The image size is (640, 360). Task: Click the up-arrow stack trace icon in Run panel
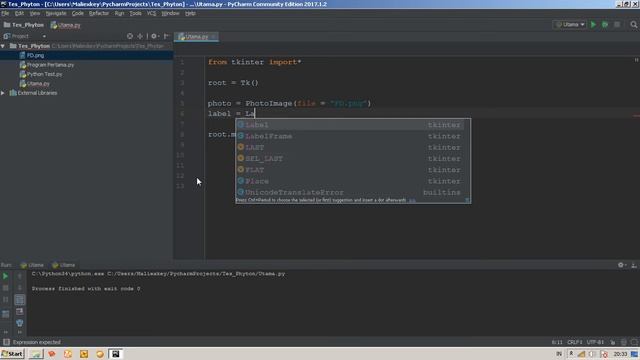20,276
